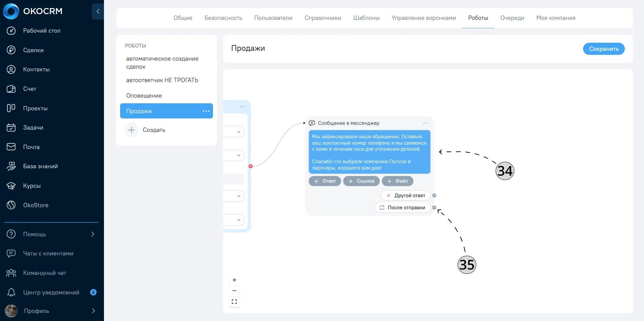Switch to the Управление воронками tab
This screenshot has height=321, width=644.
point(424,18)
